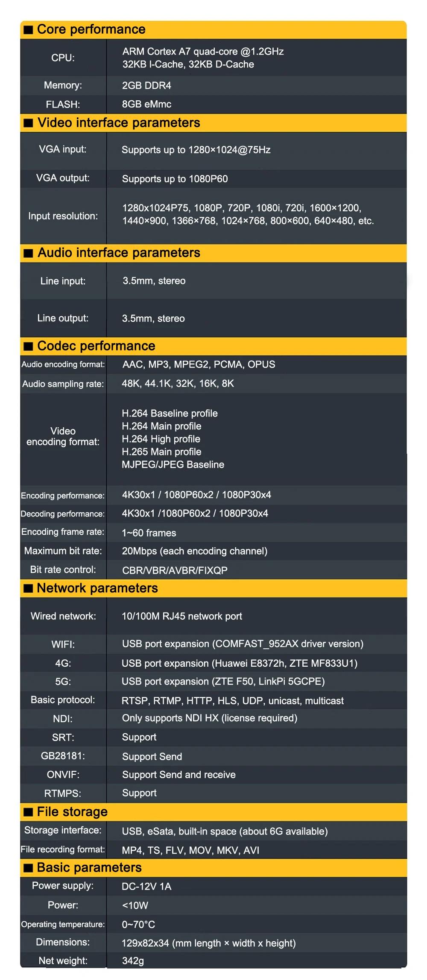The width and height of the screenshot is (427, 980).
Task: Click the square bullet beside Core performance
Action: coord(28,29)
